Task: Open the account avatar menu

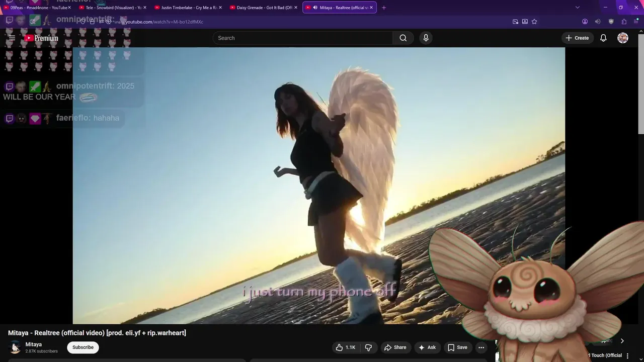Action: (623, 38)
